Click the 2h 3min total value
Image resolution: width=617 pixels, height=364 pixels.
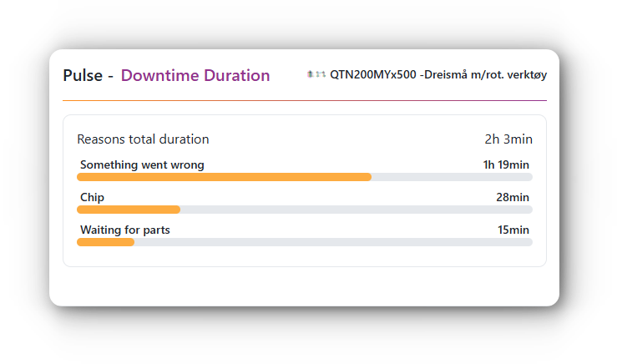click(x=508, y=139)
